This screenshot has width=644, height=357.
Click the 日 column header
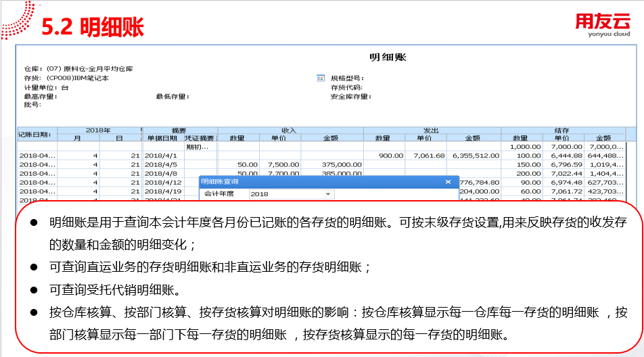click(x=120, y=138)
